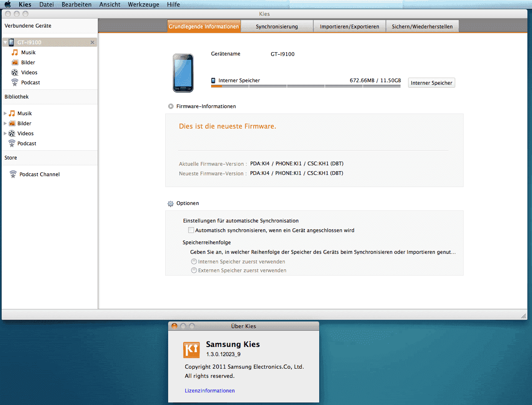Viewport: 532px width, 405px height.
Task: Disconnect GT-I9100 using the X icon
Action: pos(92,43)
